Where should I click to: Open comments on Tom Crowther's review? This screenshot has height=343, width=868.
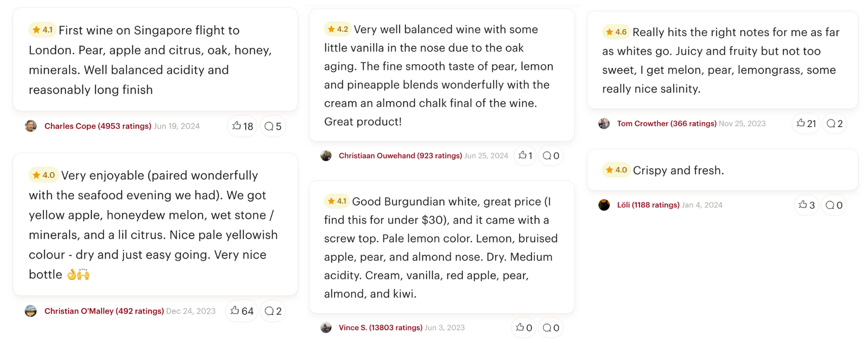click(x=834, y=124)
